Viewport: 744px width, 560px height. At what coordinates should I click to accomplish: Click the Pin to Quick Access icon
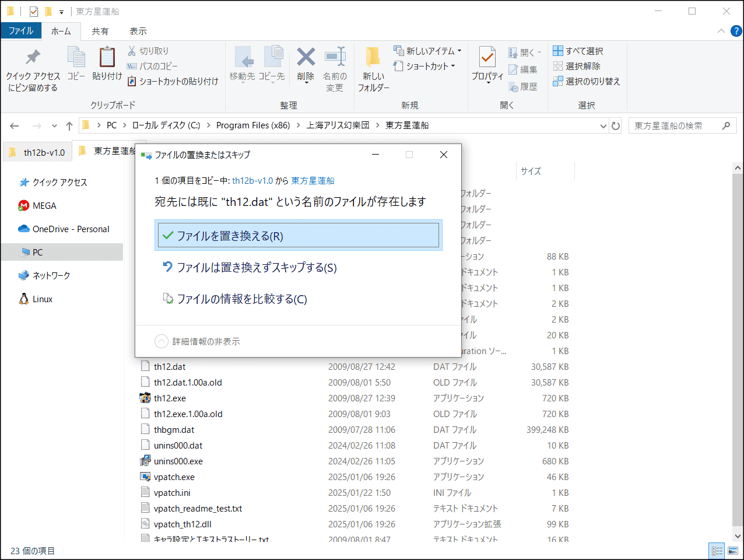33,57
